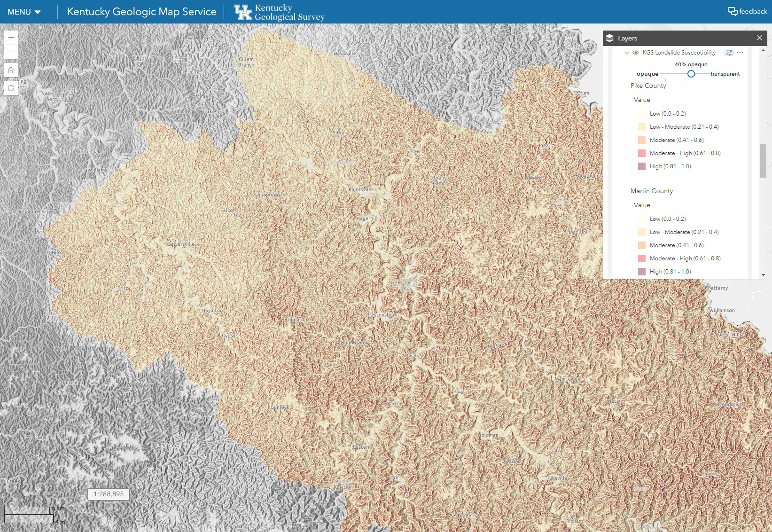The height and width of the screenshot is (532, 772).
Task: Click the Kentucky Geologic Map Service title
Action: 142,12
